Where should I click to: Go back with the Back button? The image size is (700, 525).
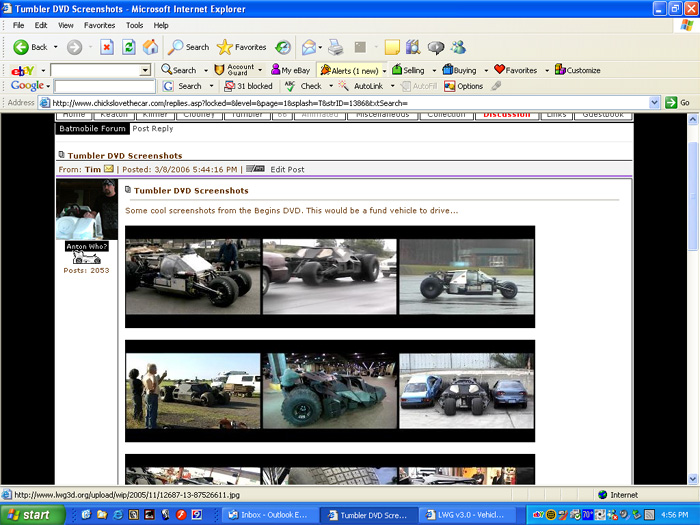(29, 47)
